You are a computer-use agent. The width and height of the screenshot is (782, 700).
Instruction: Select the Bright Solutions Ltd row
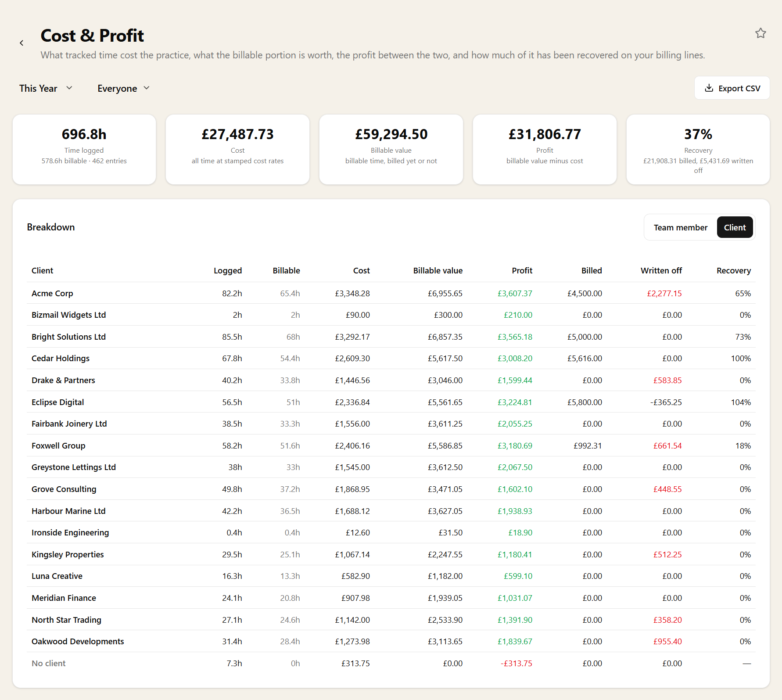391,337
